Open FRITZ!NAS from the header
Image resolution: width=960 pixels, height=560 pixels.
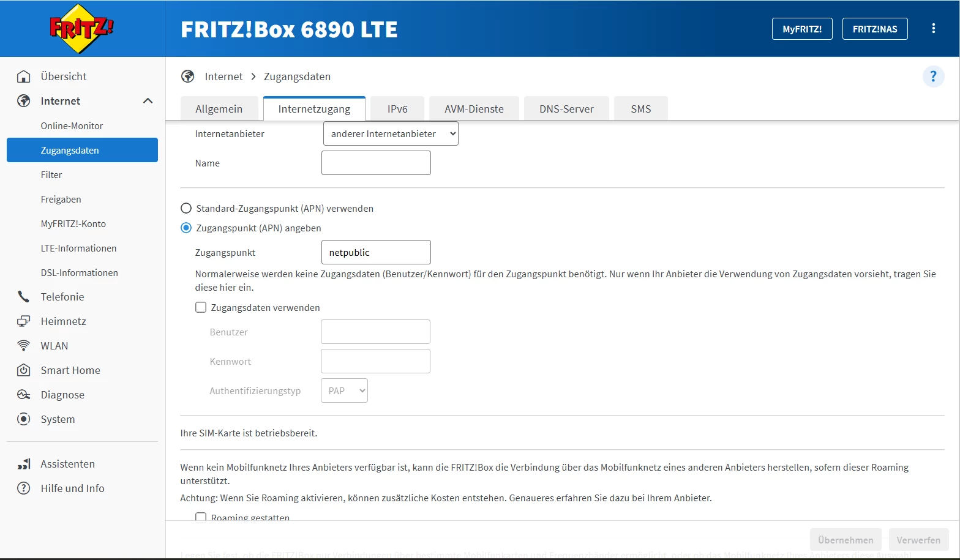pyautogui.click(x=875, y=29)
